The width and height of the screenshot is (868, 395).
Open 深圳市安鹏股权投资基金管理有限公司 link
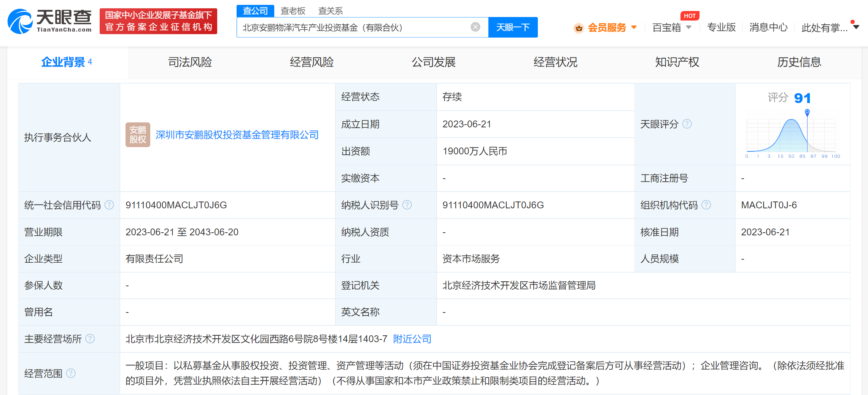coord(237,135)
